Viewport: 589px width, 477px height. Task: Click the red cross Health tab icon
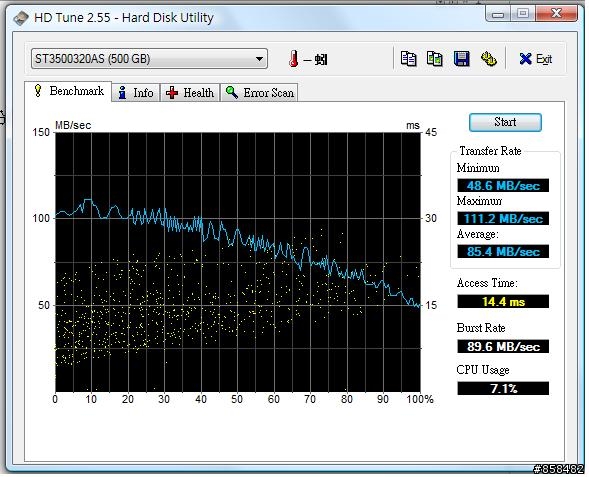[x=172, y=92]
